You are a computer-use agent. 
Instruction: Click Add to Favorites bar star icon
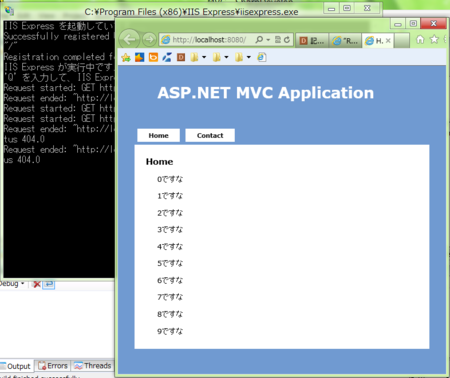pyautogui.click(x=126, y=58)
